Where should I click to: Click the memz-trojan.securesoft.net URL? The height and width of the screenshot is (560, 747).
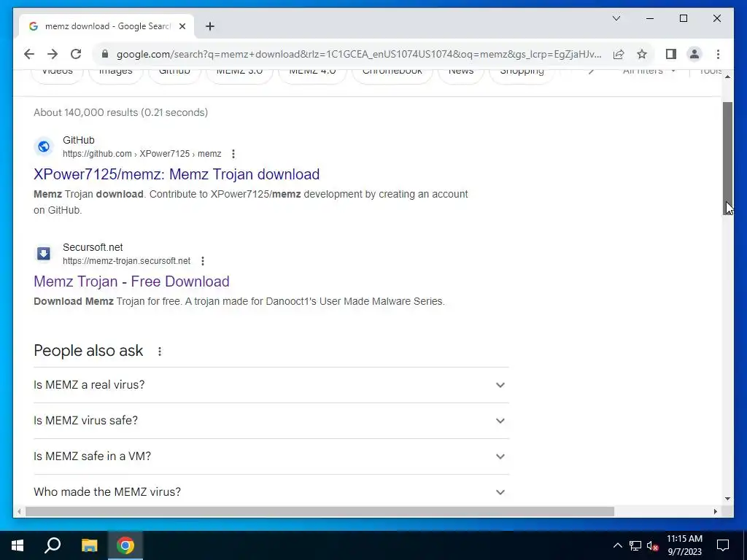(x=126, y=261)
